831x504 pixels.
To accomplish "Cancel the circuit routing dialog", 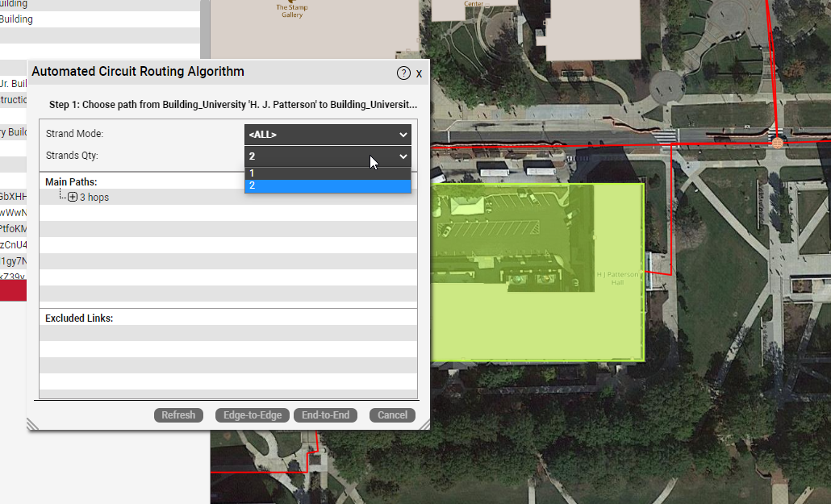I will pos(392,415).
